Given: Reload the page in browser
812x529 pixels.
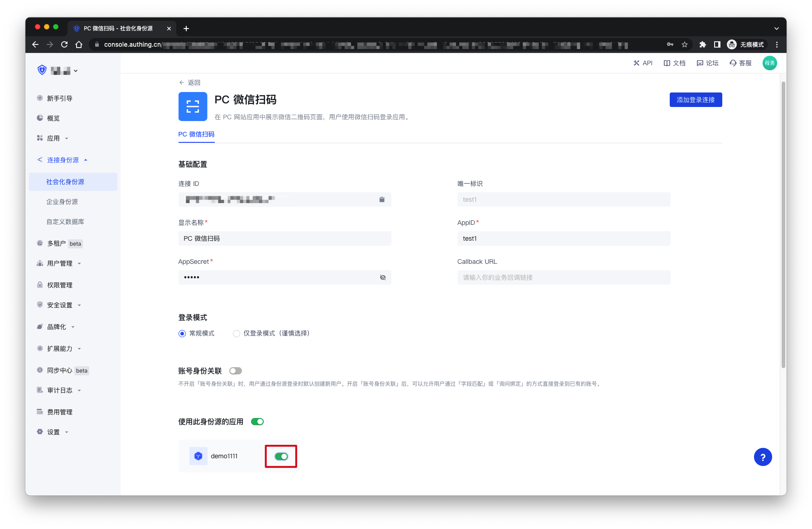Looking at the screenshot, I should click(64, 44).
